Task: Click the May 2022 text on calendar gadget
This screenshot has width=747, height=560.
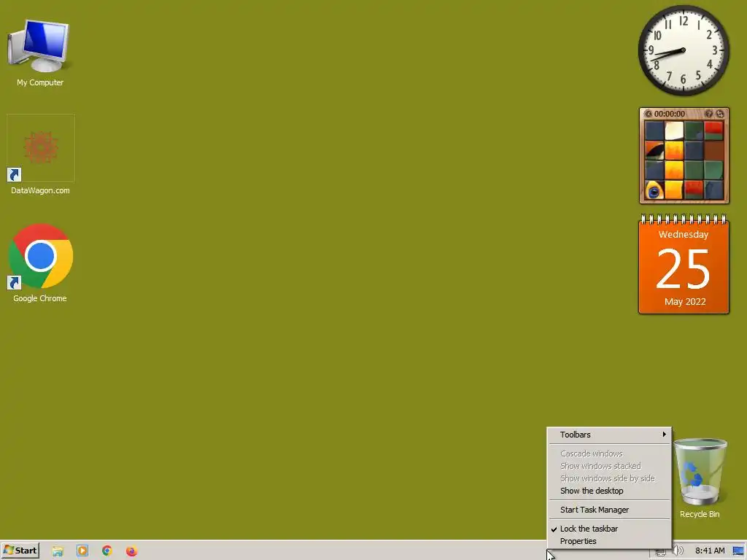Action: pos(685,301)
